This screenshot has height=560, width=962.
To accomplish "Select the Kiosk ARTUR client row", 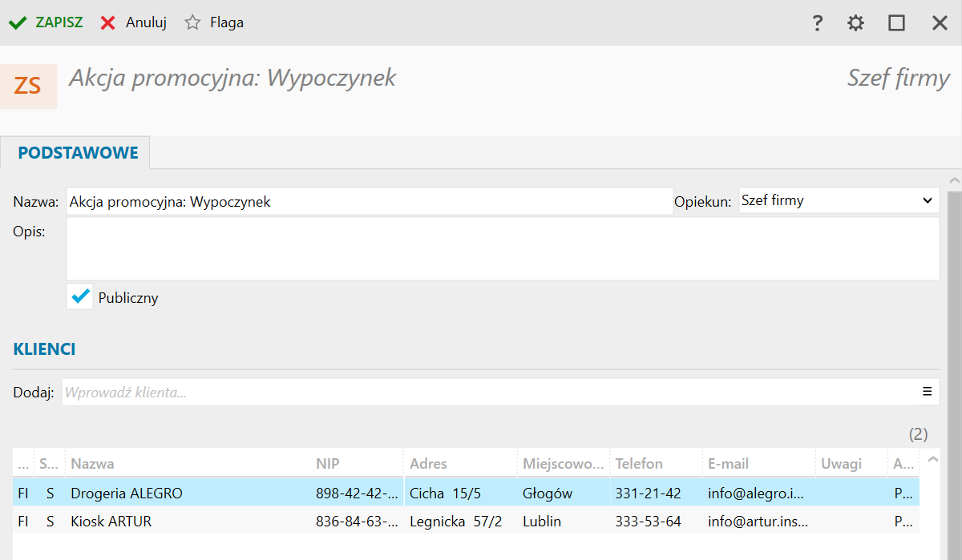I will click(111, 522).
